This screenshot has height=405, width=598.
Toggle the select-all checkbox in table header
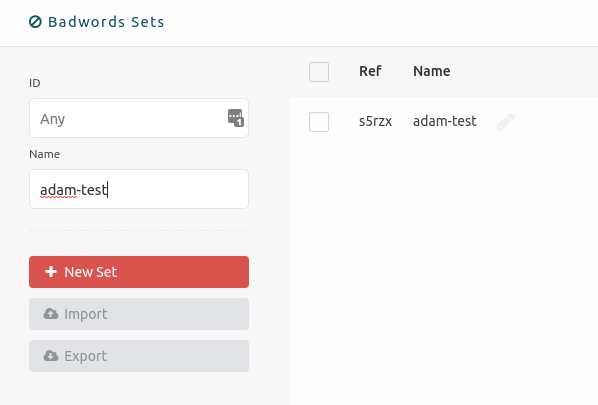click(x=319, y=72)
